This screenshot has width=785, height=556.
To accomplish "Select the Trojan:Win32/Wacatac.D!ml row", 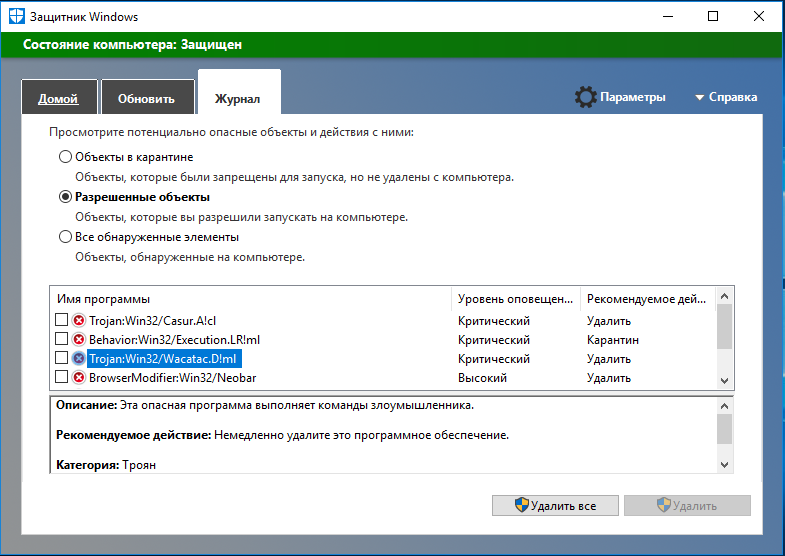I will [165, 359].
